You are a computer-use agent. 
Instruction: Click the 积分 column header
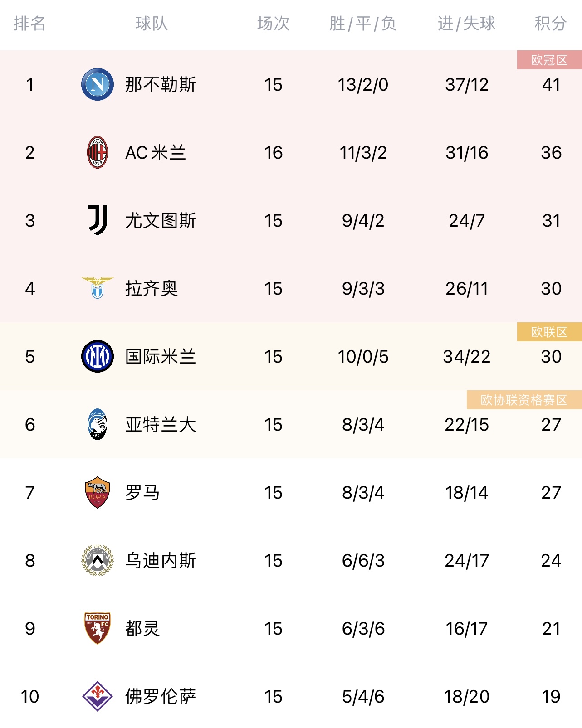[551, 24]
